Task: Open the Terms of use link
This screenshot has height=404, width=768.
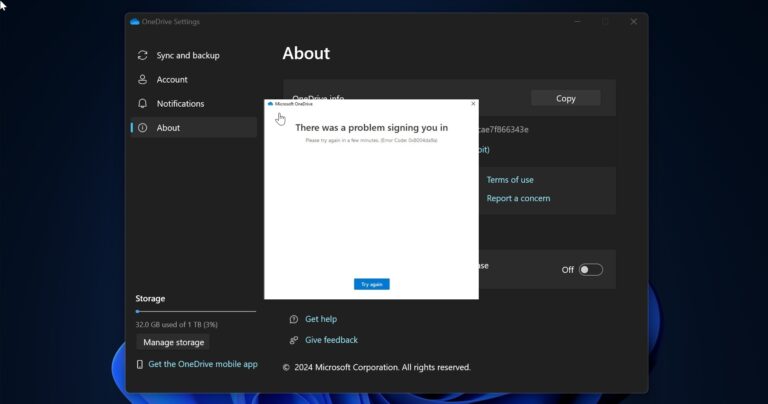Action: click(x=510, y=180)
